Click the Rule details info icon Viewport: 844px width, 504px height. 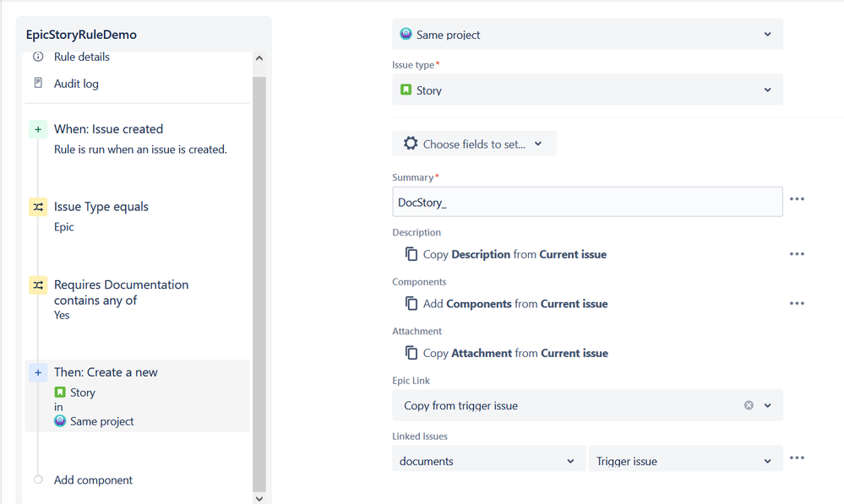point(38,57)
